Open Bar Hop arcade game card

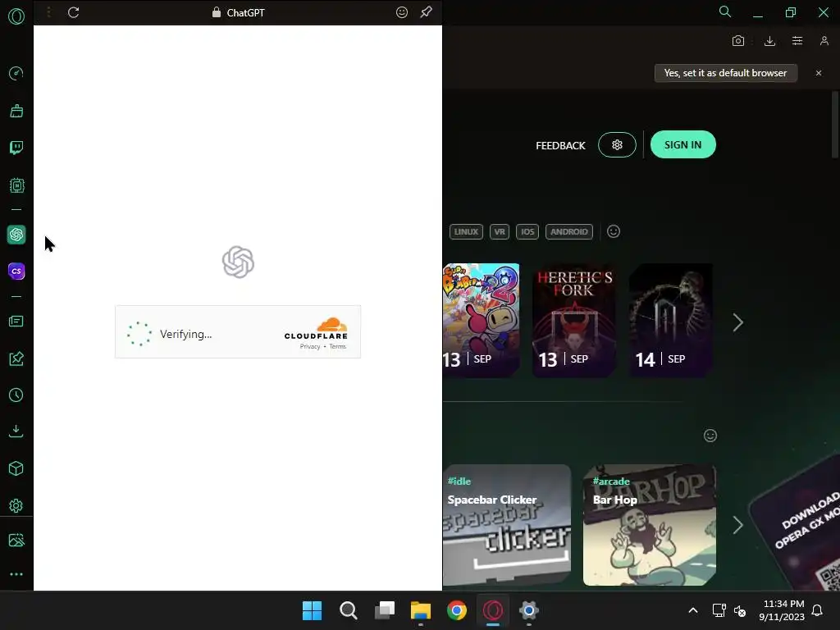point(650,525)
